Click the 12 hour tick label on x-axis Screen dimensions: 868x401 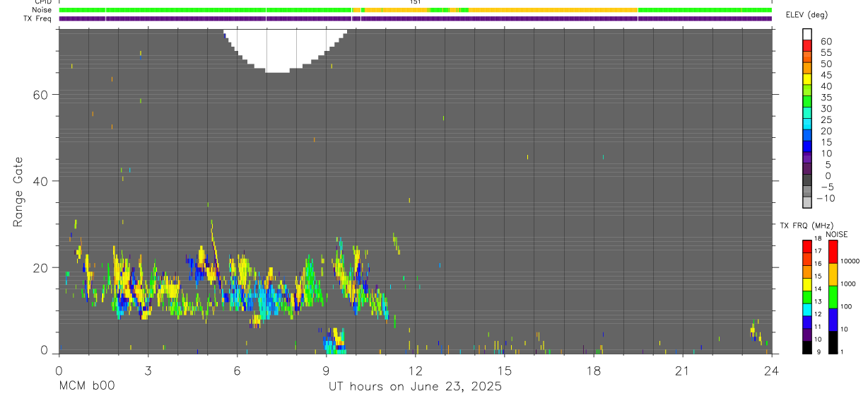click(415, 371)
